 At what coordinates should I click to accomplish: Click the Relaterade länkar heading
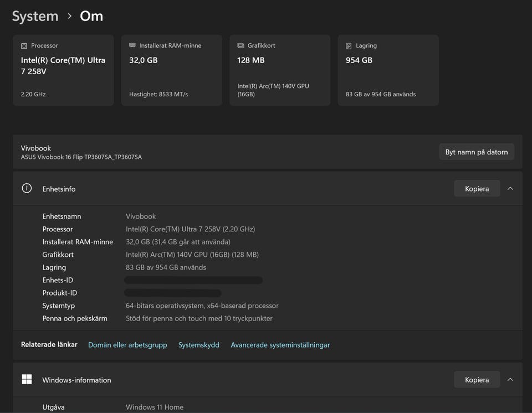[49, 344]
